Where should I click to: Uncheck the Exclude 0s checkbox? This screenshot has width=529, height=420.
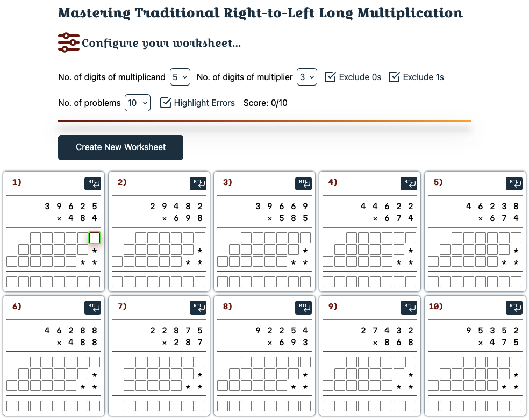click(x=330, y=77)
